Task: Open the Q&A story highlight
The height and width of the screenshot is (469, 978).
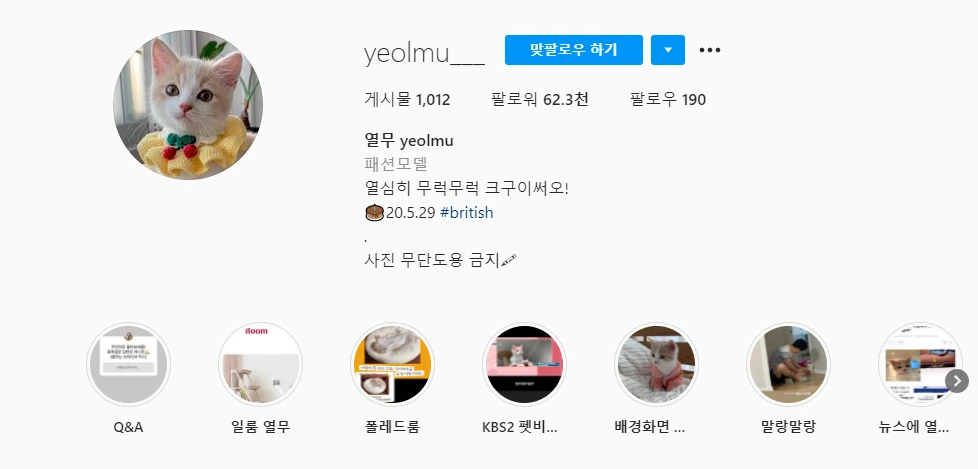Action: click(128, 364)
